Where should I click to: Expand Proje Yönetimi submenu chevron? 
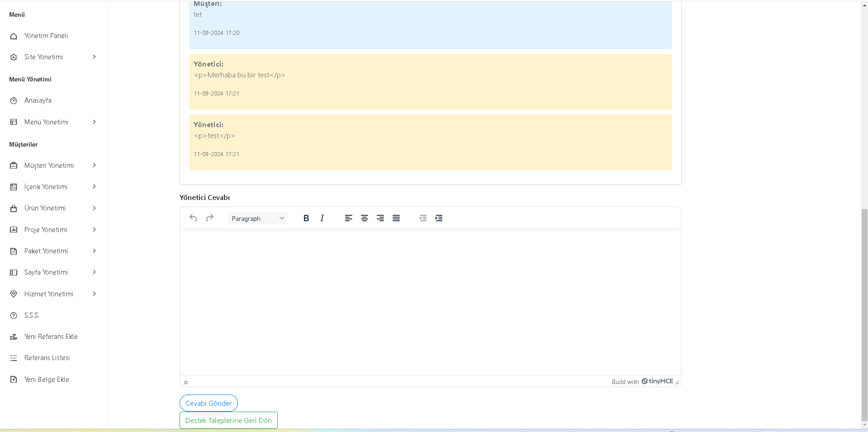(94, 230)
